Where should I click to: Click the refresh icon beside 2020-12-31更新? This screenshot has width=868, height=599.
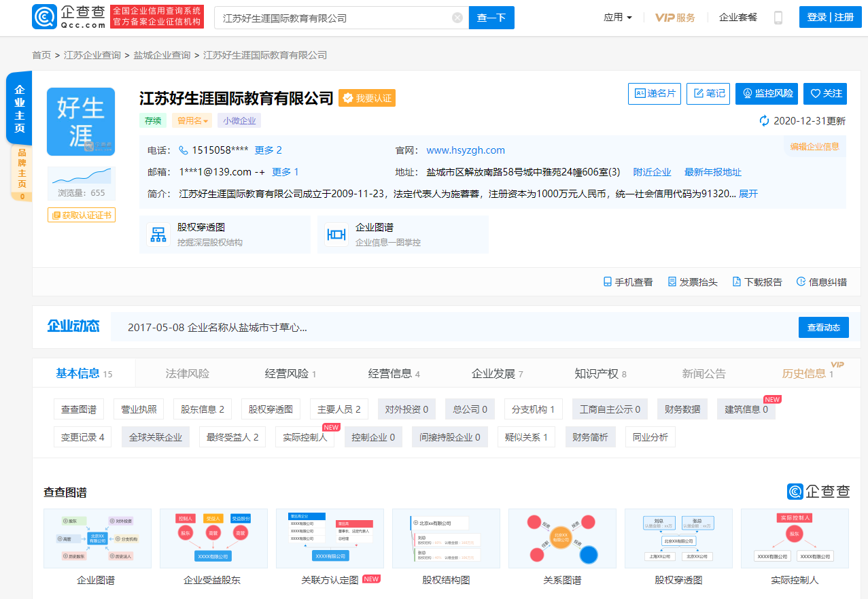[765, 121]
